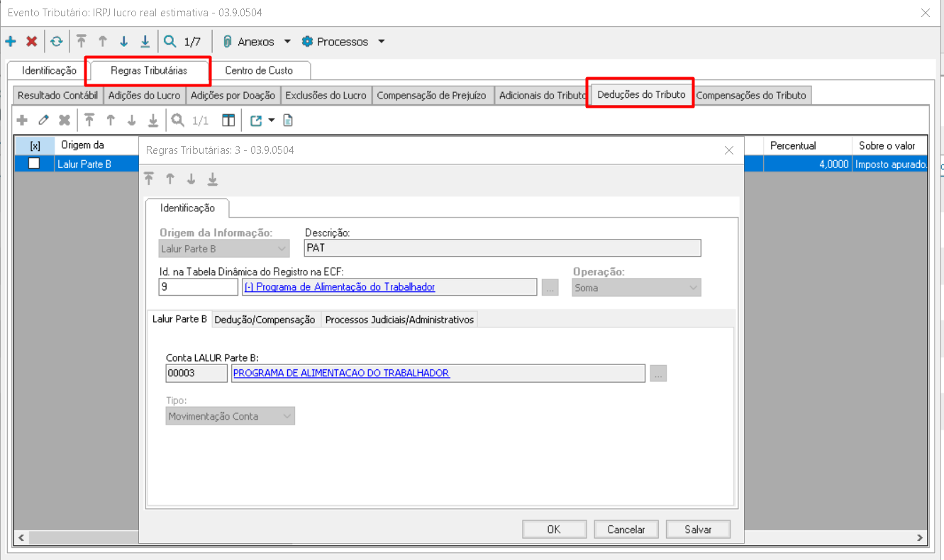The height and width of the screenshot is (560, 944).
Task: Open the Centro de Custo tab
Action: pos(258,70)
